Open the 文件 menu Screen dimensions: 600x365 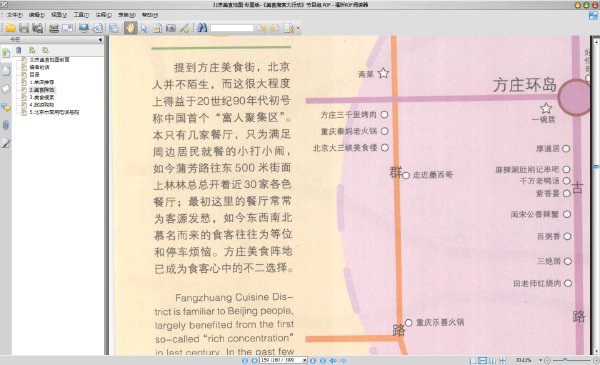tap(15, 15)
